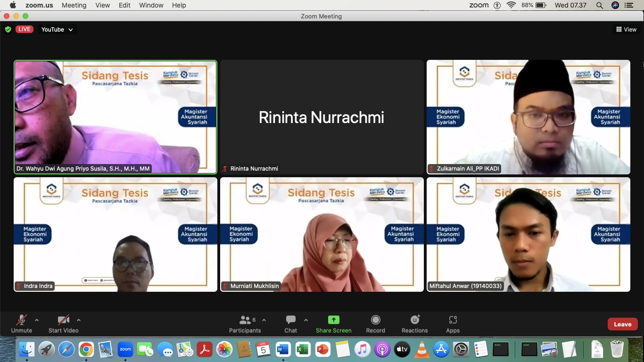This screenshot has width=644, height=362.
Task: Unmute the microphone in Zoom
Action: (x=21, y=324)
